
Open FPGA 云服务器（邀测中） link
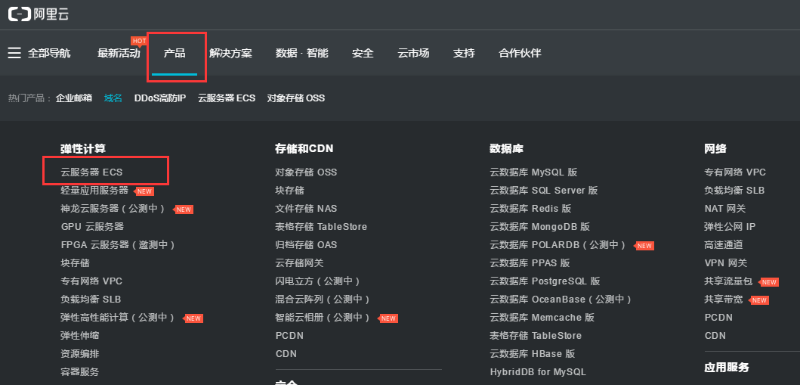[x=118, y=245]
